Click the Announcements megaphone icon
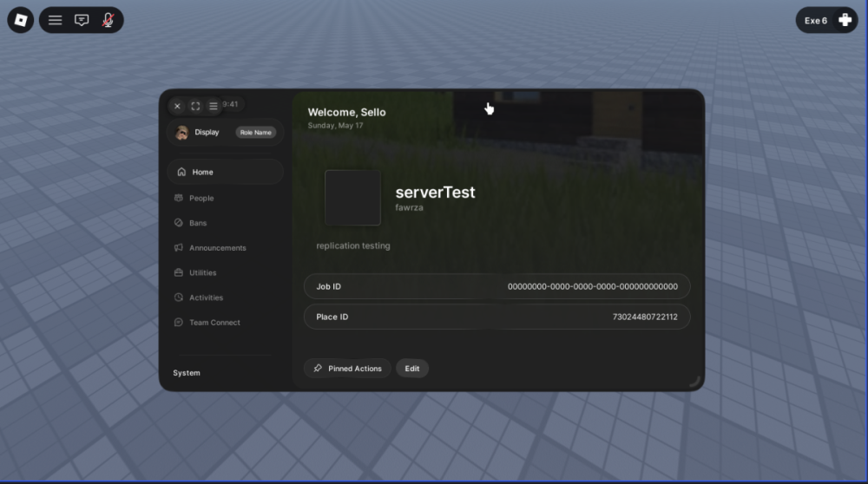This screenshot has height=484, width=868. tap(178, 248)
